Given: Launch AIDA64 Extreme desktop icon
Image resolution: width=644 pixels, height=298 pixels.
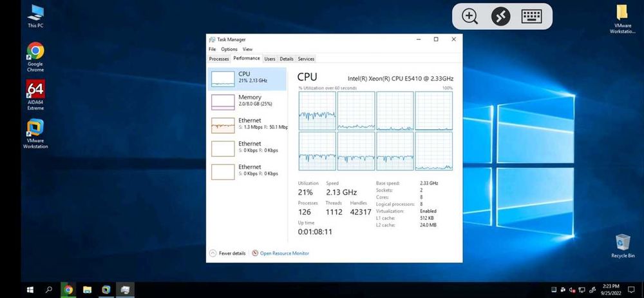Looking at the screenshot, I should click(35, 95).
